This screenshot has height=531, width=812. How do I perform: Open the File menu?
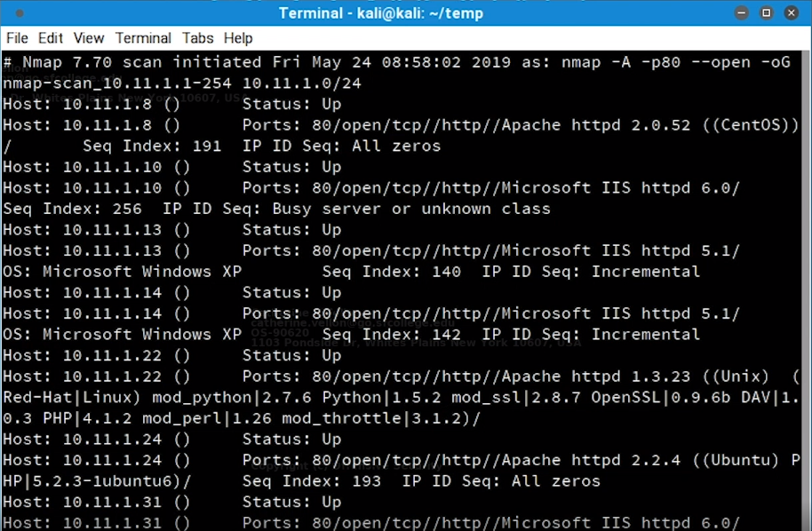pos(17,38)
